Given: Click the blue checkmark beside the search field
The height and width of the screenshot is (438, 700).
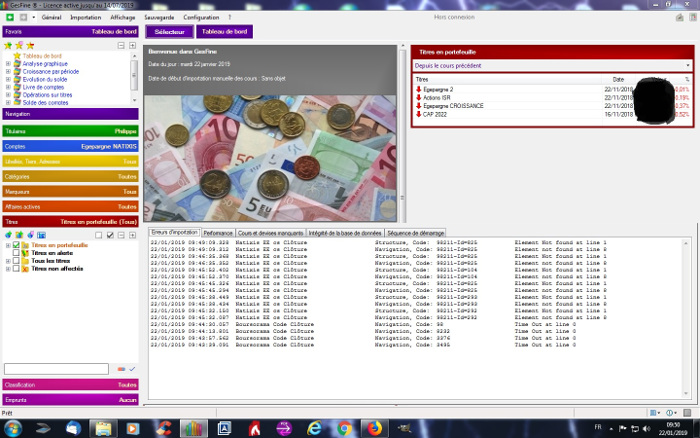Looking at the screenshot, I should pos(132,369).
